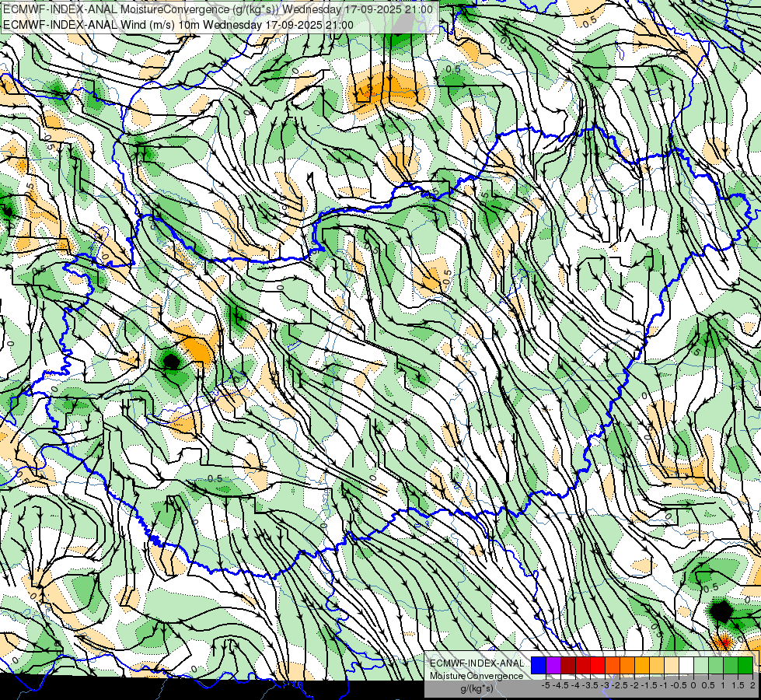This screenshot has height=700, width=761.
Task: Pick the light orange swatch between -1.5 and -1
Action: (657, 666)
